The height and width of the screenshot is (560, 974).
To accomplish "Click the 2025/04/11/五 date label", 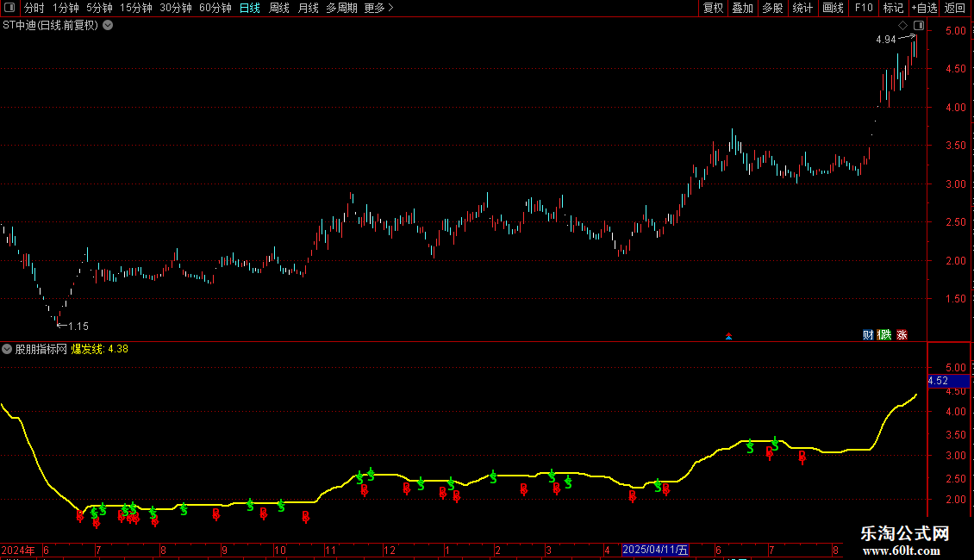I will (655, 550).
